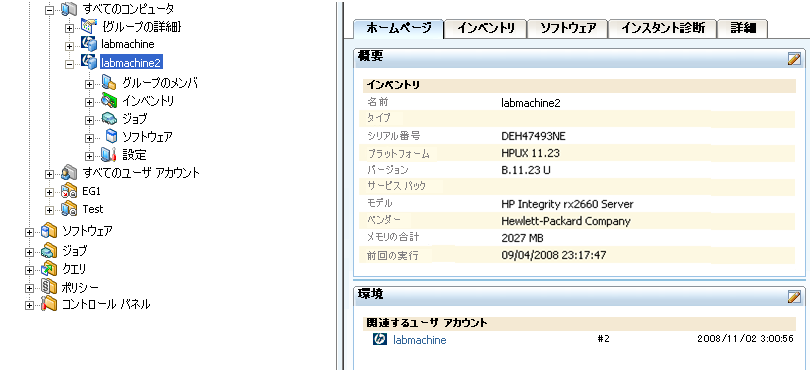
Task: Click the 環境 panel title bar
Action: pyautogui.click(x=579, y=296)
